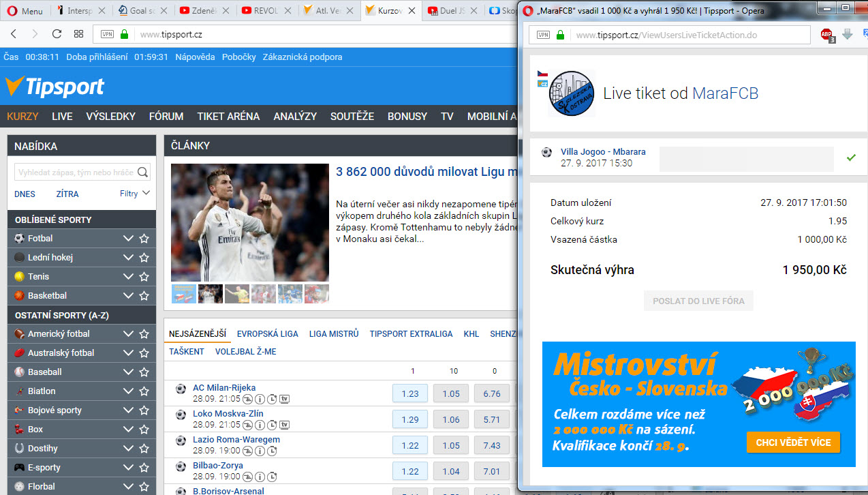Open the Nápověda help link
The height and width of the screenshot is (495, 868).
coord(195,57)
